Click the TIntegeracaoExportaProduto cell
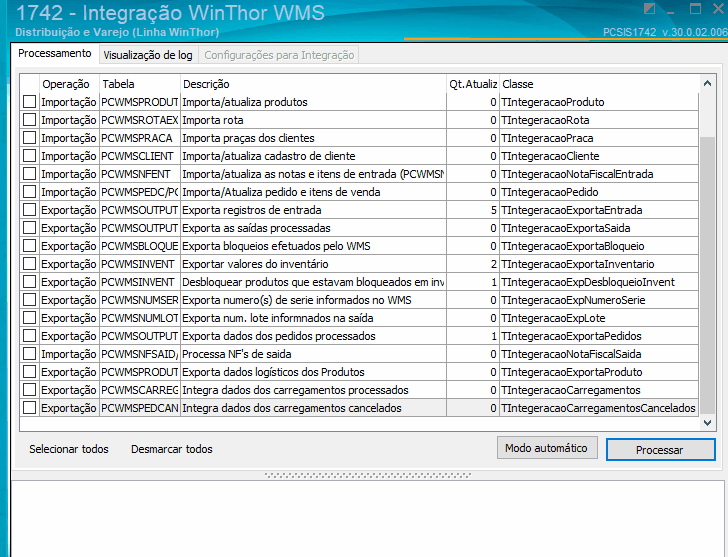 click(x=599, y=372)
